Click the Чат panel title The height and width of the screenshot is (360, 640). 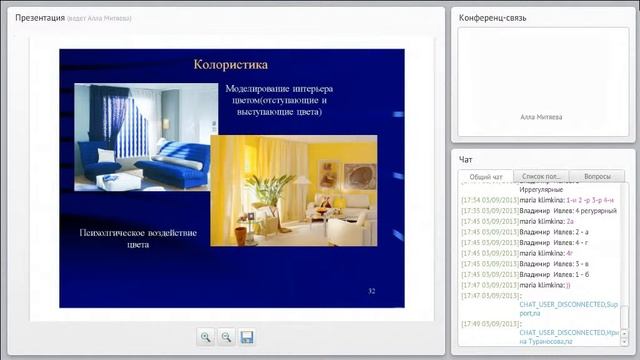[465, 160]
